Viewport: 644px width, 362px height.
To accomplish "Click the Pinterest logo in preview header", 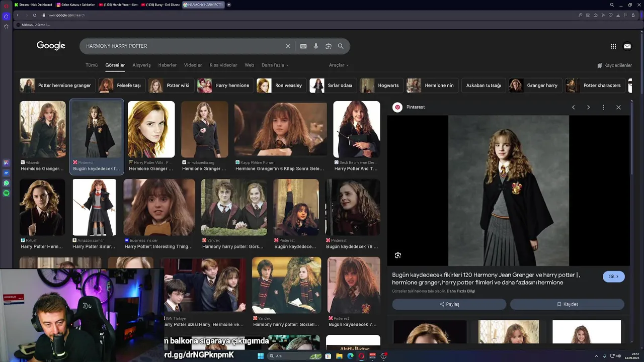I will 397,107.
